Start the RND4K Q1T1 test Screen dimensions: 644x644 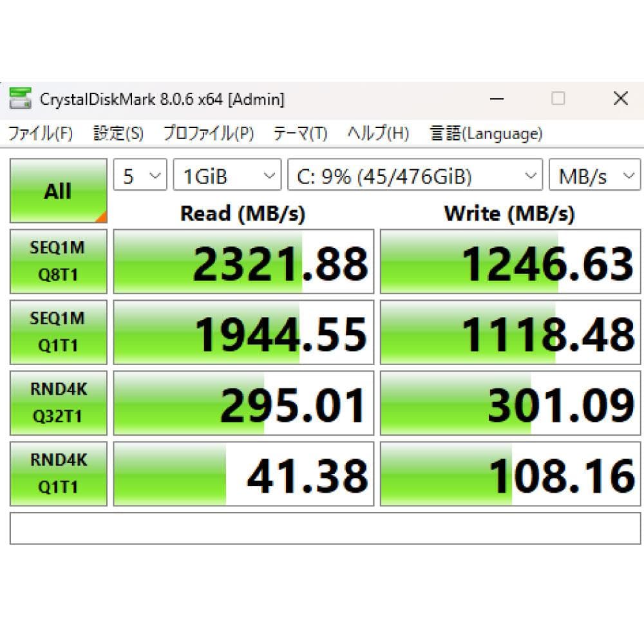(x=57, y=474)
